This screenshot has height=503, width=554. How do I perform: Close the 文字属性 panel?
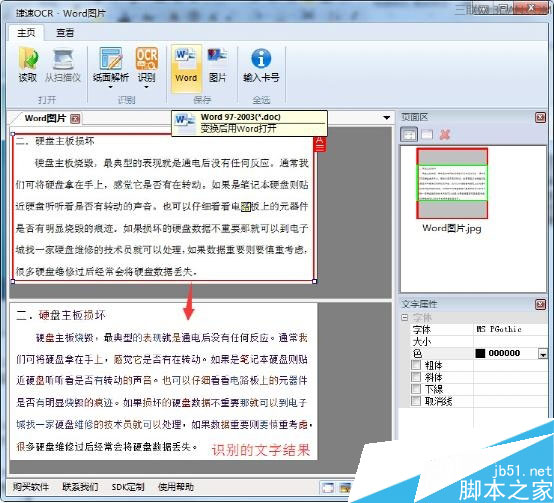pyautogui.click(x=541, y=304)
